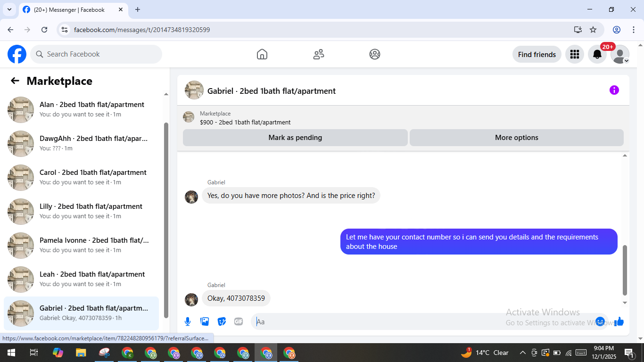
Task: Click the conversation list scrollbar
Action: click(166, 220)
